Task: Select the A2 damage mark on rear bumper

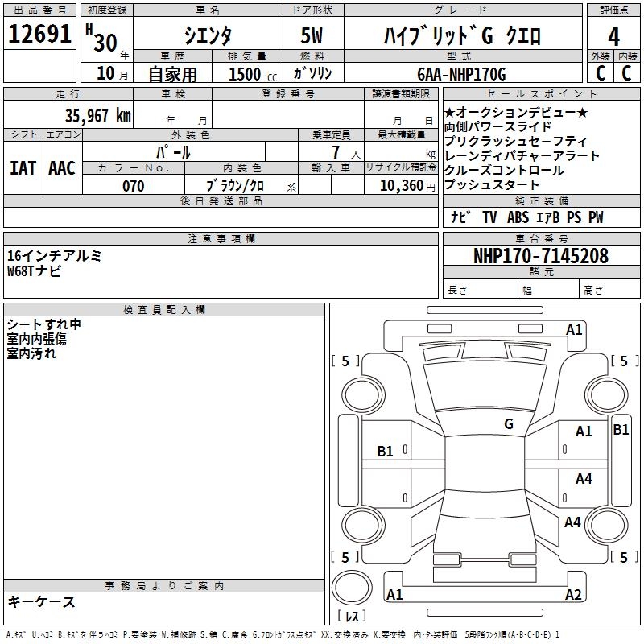Action: point(573,595)
